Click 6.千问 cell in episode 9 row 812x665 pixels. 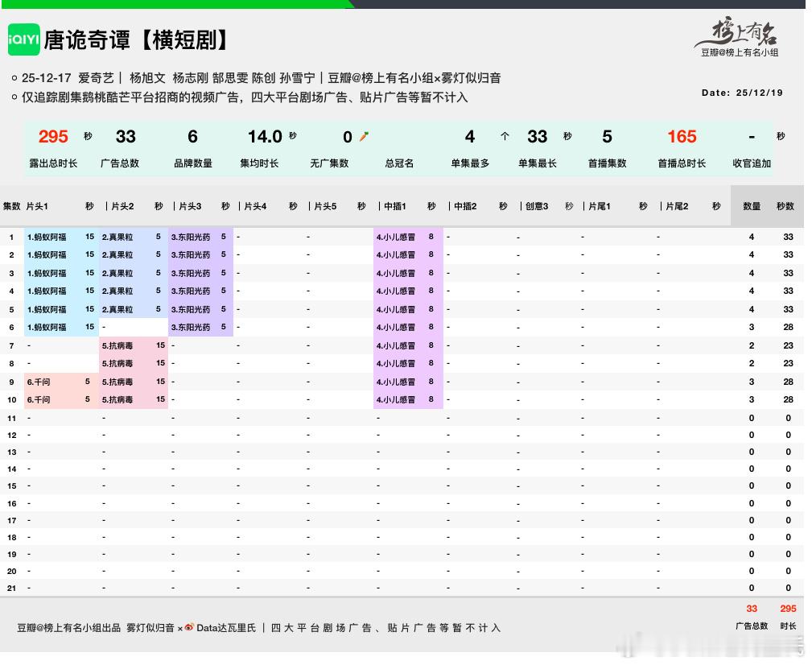(39, 382)
